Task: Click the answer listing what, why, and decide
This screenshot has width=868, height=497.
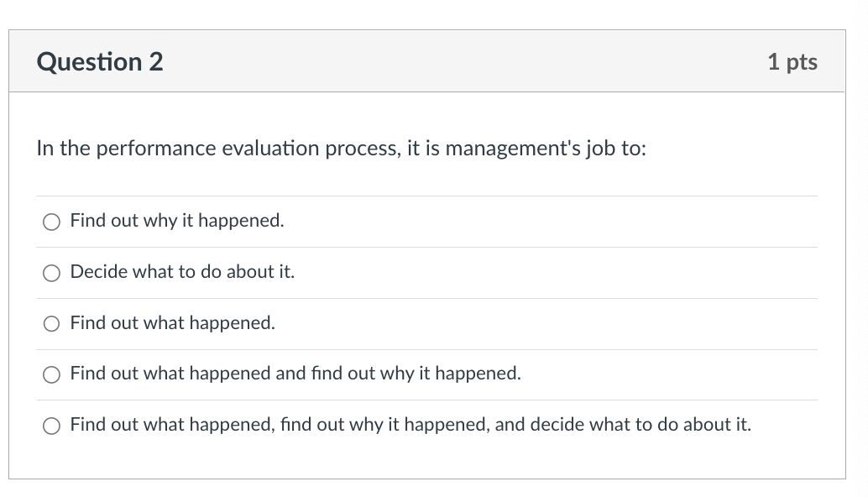Action: (410, 426)
